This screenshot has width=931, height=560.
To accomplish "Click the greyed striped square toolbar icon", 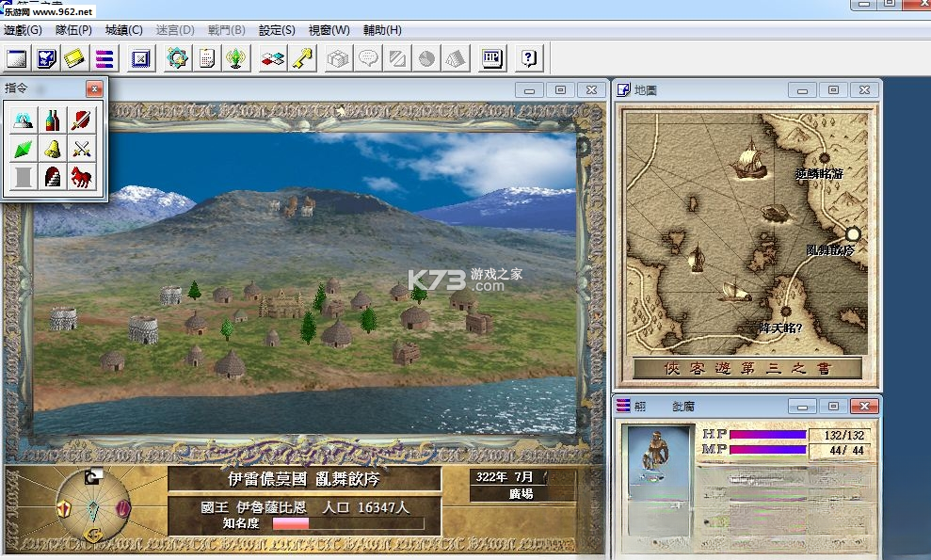I will 396,58.
